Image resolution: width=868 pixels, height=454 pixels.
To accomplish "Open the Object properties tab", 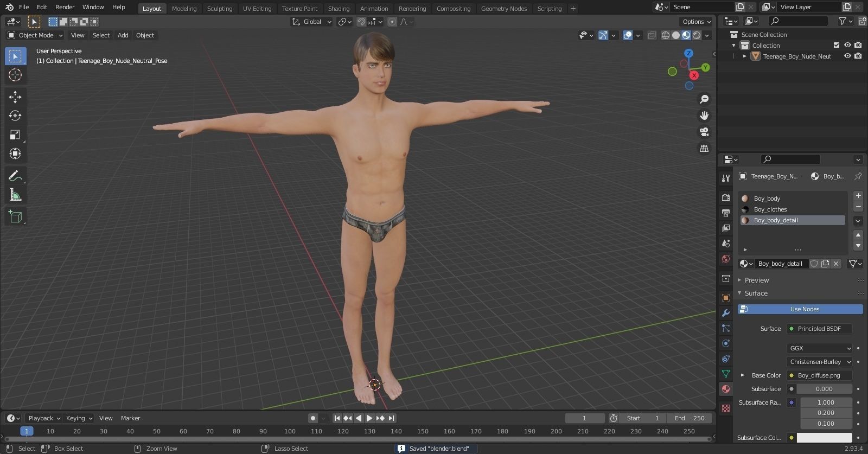I will (726, 298).
